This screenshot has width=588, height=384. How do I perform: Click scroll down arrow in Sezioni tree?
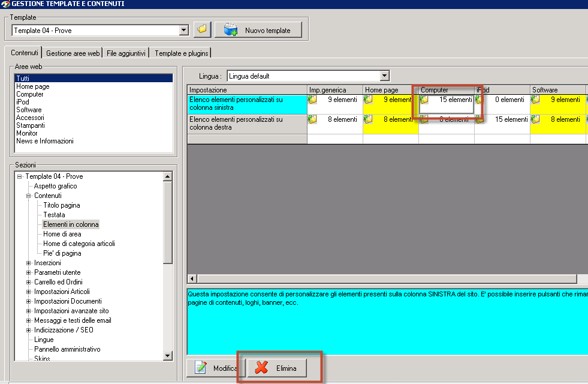click(168, 355)
